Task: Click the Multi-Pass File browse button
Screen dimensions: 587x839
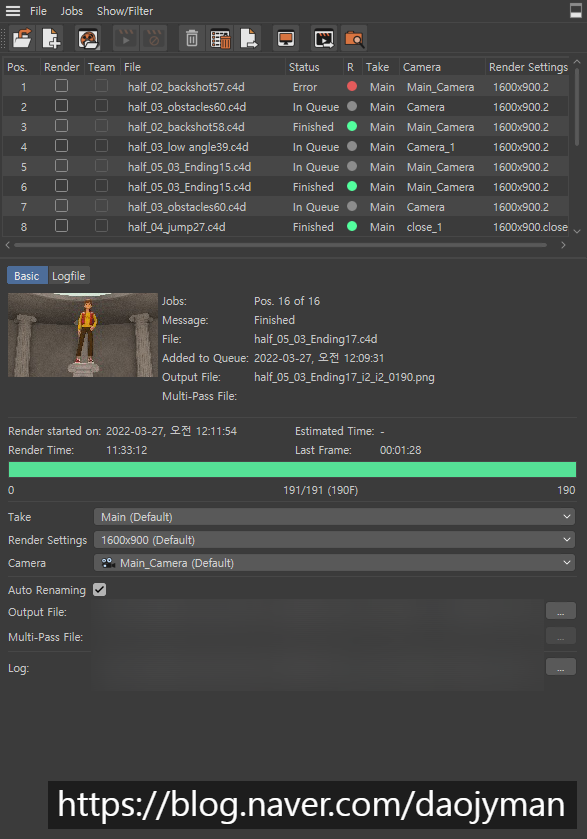Action: pos(561,636)
